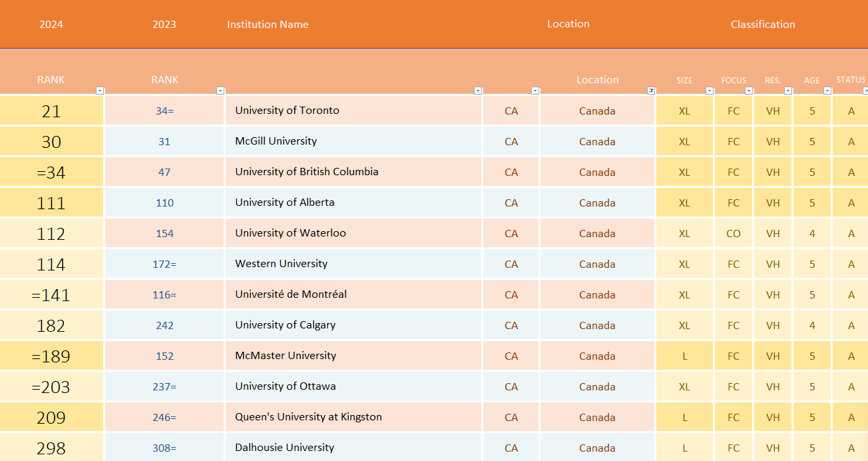Viewport: 868px width, 461px height.
Task: Open the 2023 RANK filter dropdown
Action: pyautogui.click(x=220, y=91)
